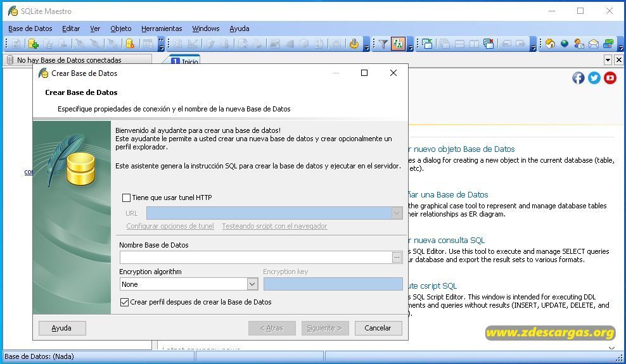This screenshot has height=364, width=626.
Task: Expand the window toolbar's overflow arrow
Action: [533, 45]
